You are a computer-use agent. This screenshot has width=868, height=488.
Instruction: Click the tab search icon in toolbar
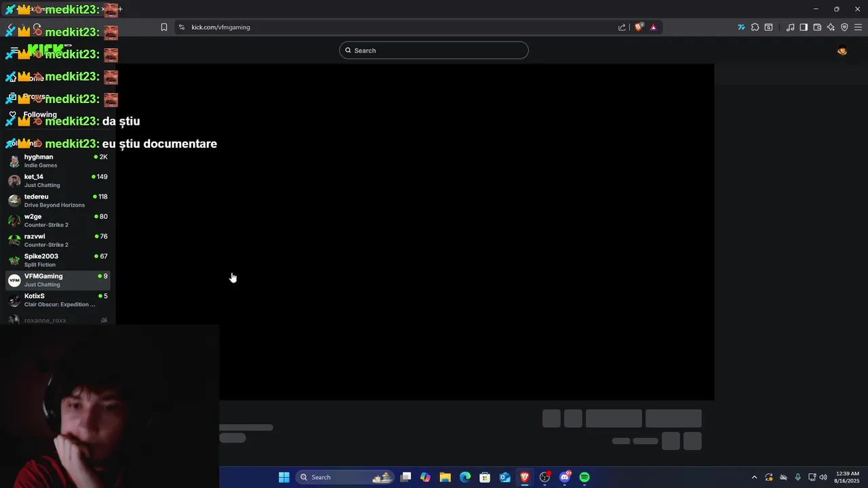[768, 27]
